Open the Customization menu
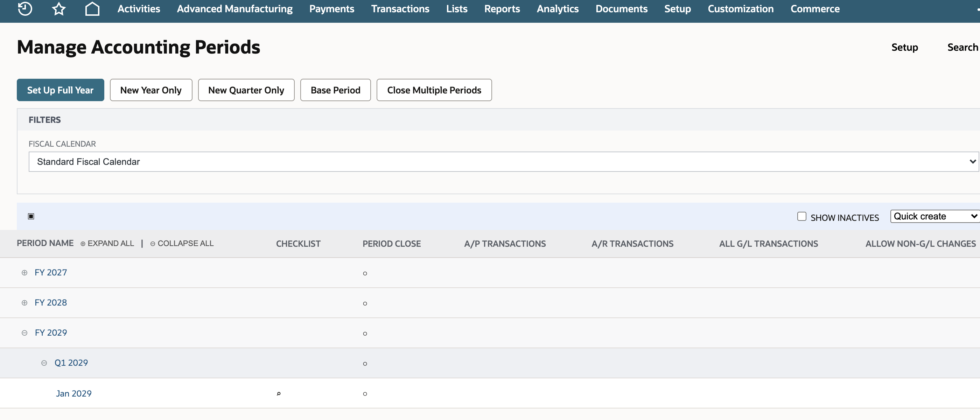Screen dimensions: 980x420 [x=741, y=8]
